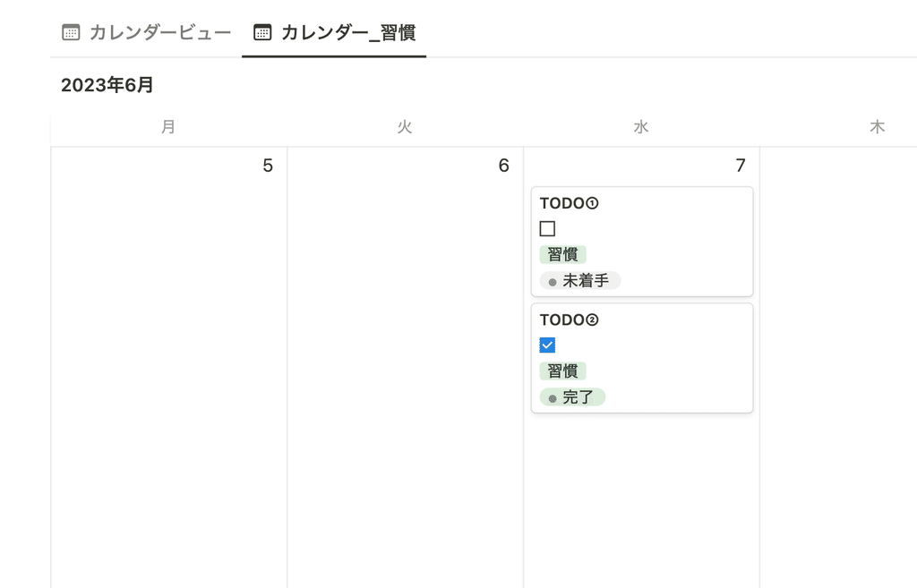The height and width of the screenshot is (588, 917).
Task: Click the 完了 status badge
Action: coord(572,396)
